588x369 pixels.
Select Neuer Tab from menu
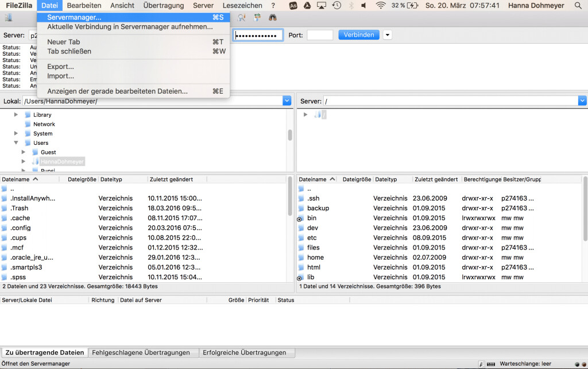[133, 41]
